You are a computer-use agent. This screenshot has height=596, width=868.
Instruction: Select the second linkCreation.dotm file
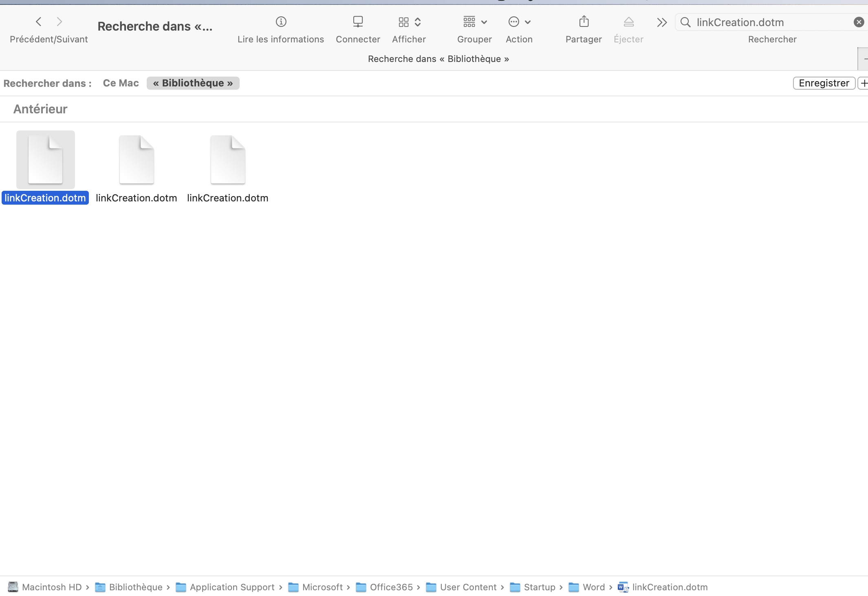tap(137, 160)
